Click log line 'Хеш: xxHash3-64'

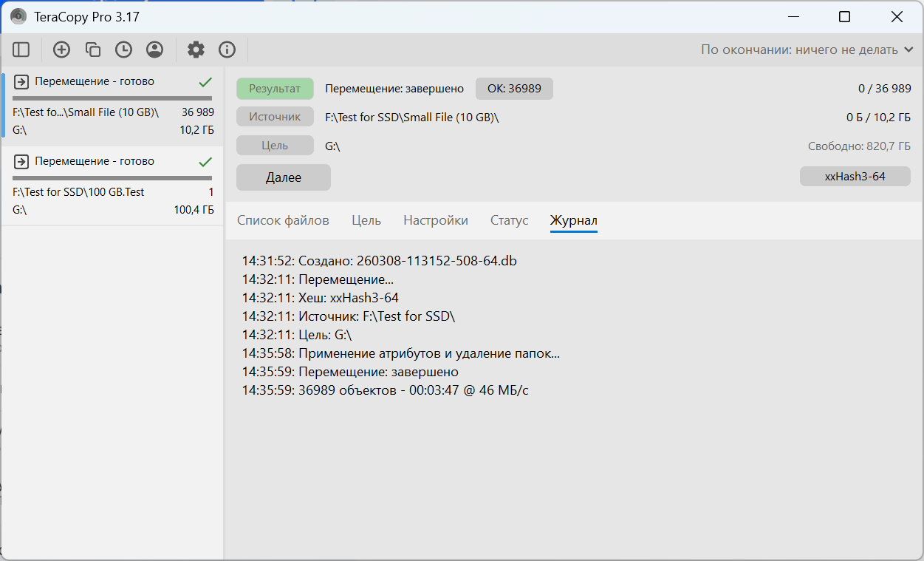pyautogui.click(x=321, y=298)
